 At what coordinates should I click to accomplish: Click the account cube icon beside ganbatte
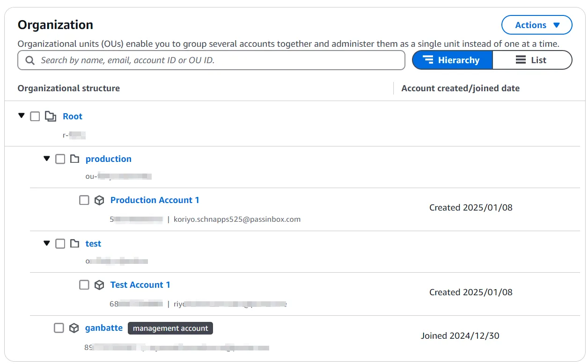pos(74,328)
